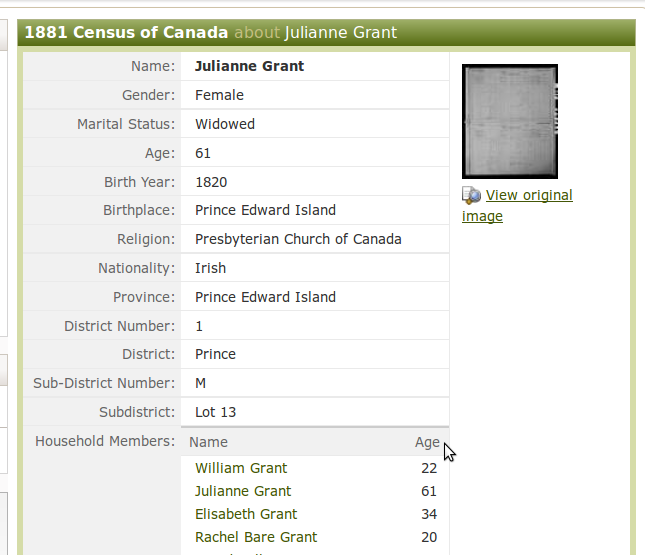Click the Household Members label

pyautogui.click(x=105, y=441)
